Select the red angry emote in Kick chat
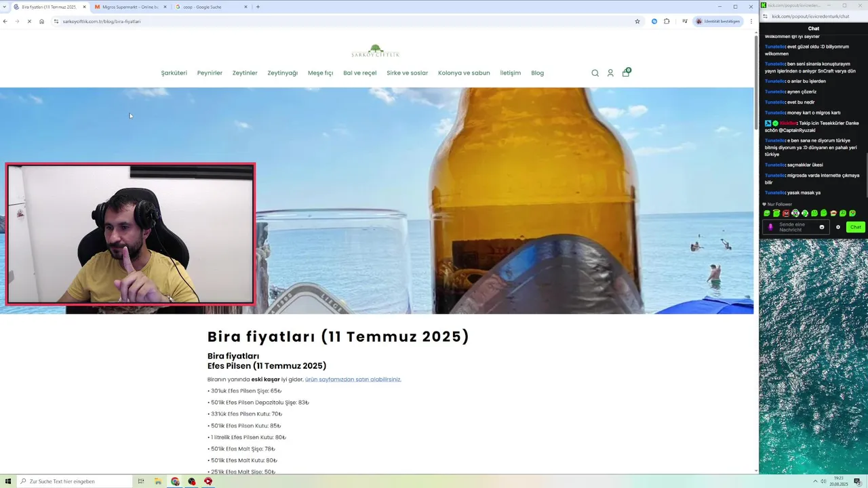The image size is (868, 488). [x=786, y=213]
